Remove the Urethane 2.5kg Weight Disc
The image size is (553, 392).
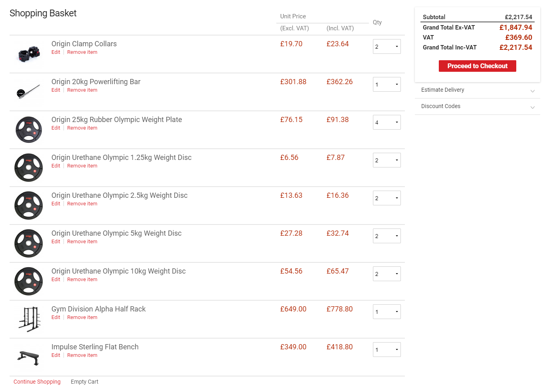click(x=82, y=204)
